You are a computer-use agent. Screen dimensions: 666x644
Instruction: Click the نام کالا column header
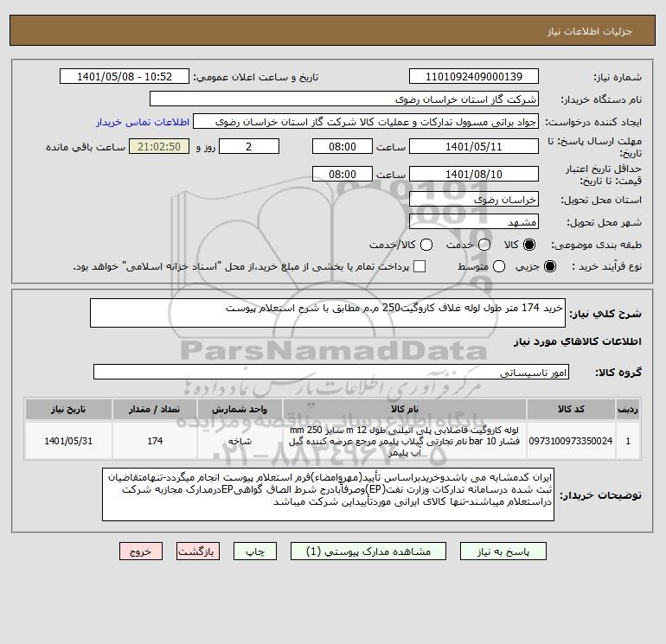pyautogui.click(x=405, y=409)
